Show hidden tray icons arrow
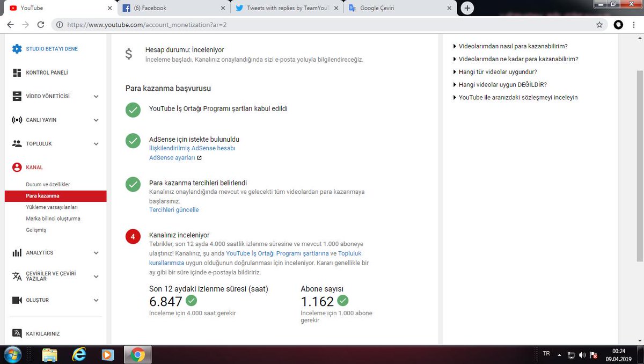 point(560,355)
